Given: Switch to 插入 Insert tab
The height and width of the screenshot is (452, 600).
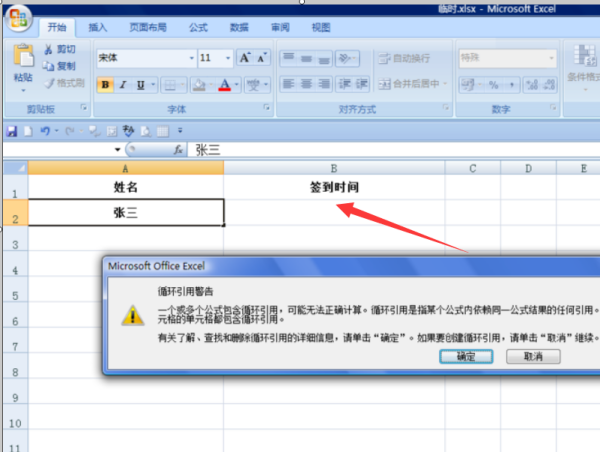Looking at the screenshot, I should [x=98, y=28].
